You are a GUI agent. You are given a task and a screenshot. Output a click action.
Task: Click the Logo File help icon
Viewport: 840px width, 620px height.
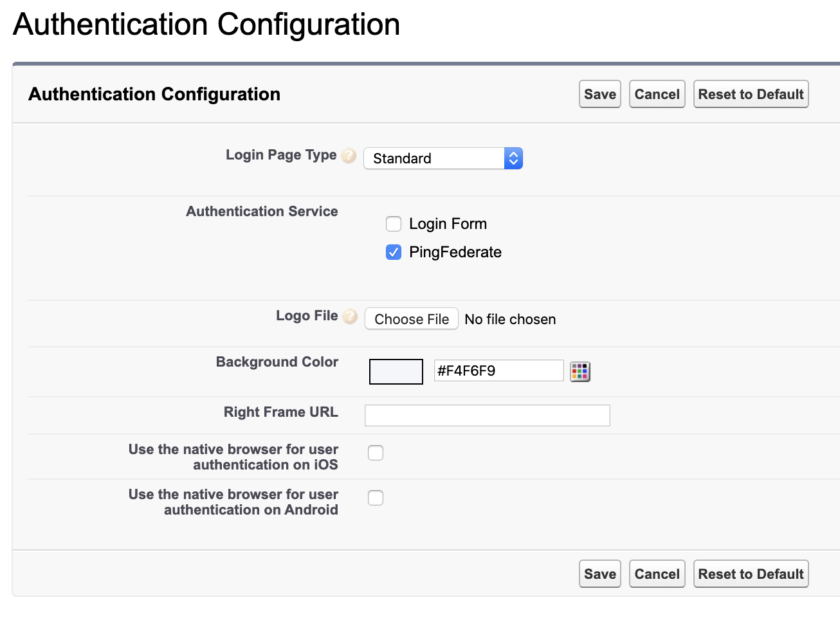point(350,316)
